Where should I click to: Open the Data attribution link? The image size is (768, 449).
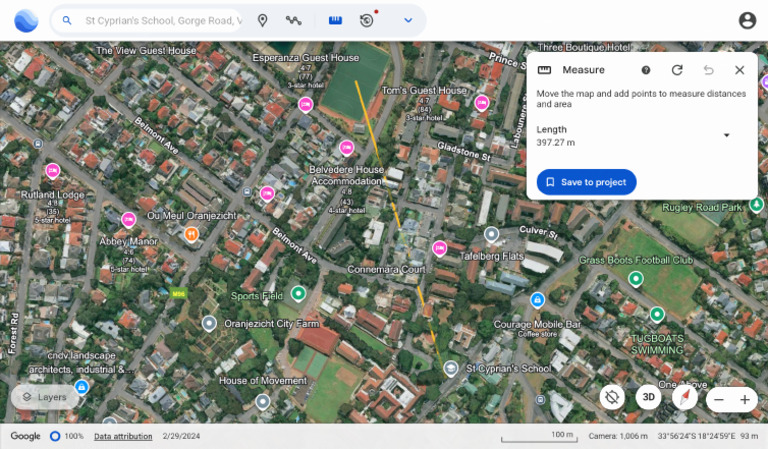[123, 436]
